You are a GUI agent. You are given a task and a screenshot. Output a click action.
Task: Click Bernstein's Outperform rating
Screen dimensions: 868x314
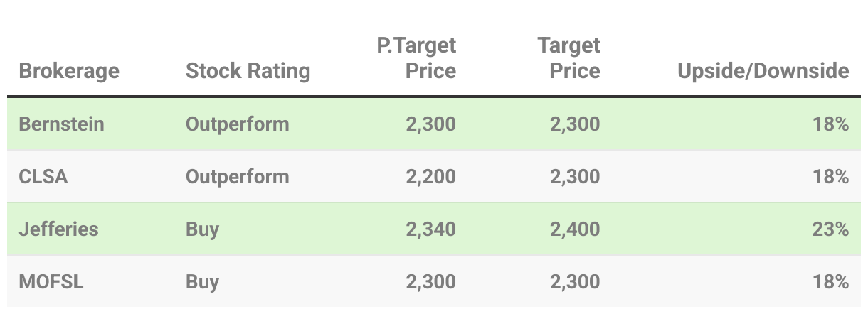237,124
